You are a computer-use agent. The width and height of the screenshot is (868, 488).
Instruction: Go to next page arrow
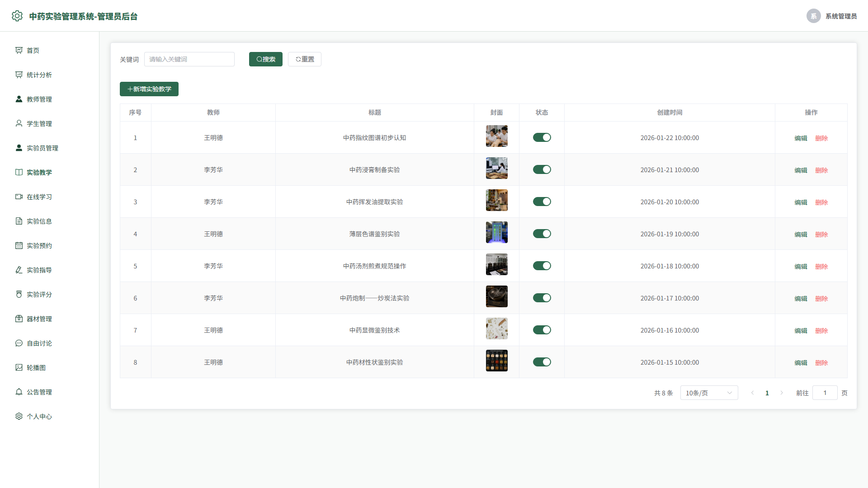(x=782, y=393)
